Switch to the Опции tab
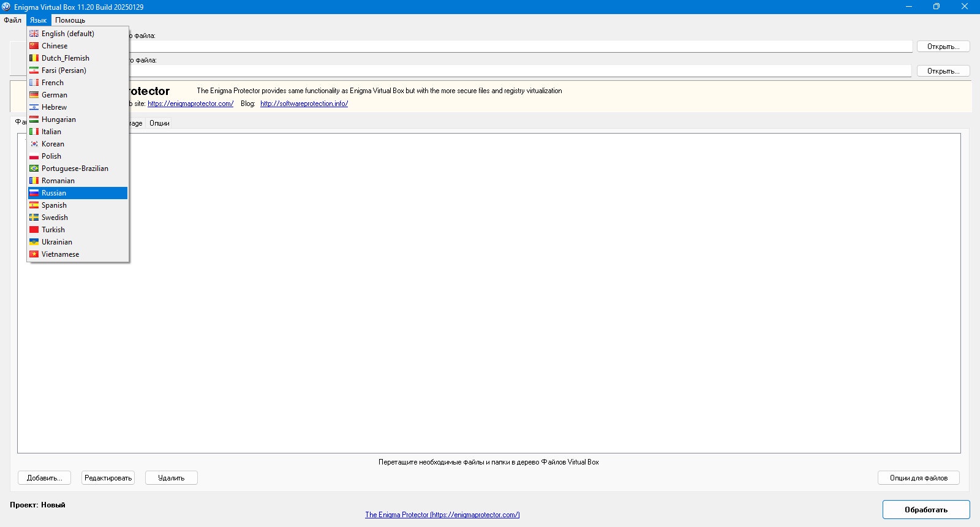 (159, 123)
